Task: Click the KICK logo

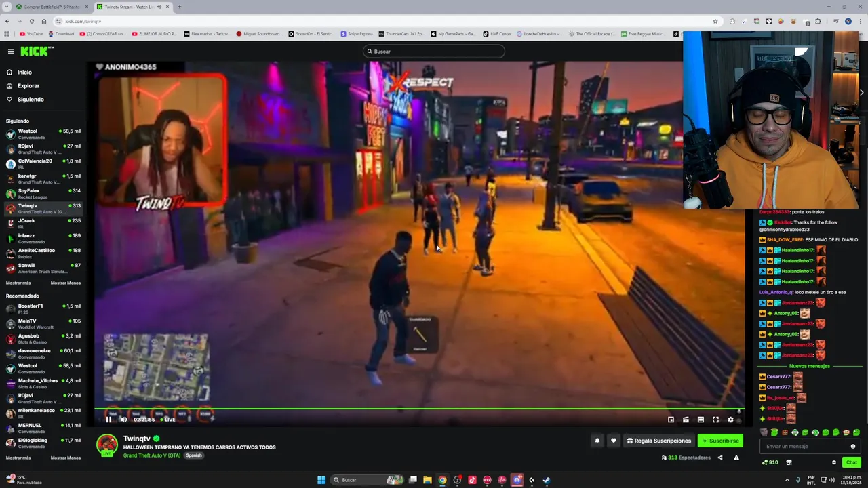Action: tap(35, 52)
